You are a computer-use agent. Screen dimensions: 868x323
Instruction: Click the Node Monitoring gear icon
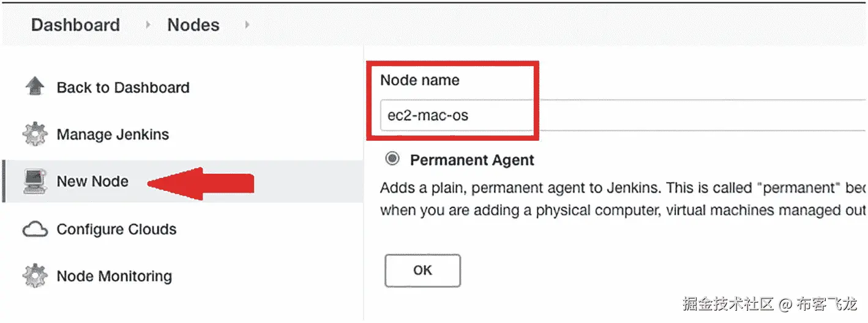[x=34, y=276]
